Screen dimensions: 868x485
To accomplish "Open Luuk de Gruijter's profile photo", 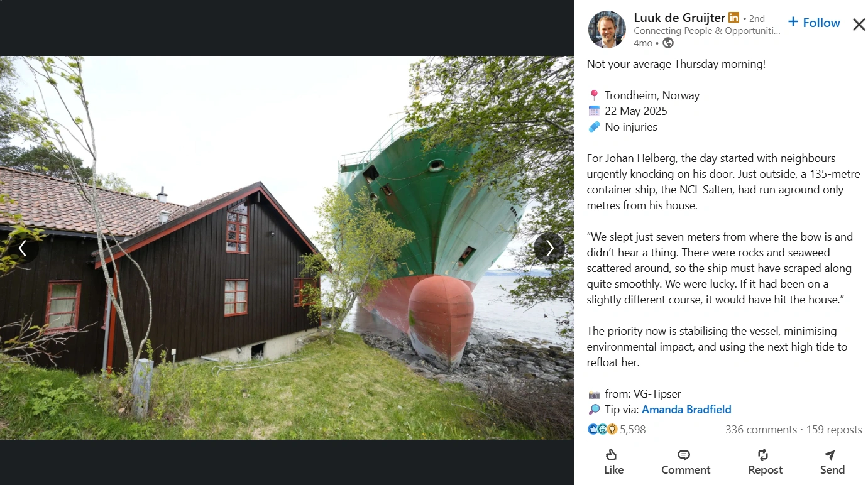I will click(x=607, y=29).
